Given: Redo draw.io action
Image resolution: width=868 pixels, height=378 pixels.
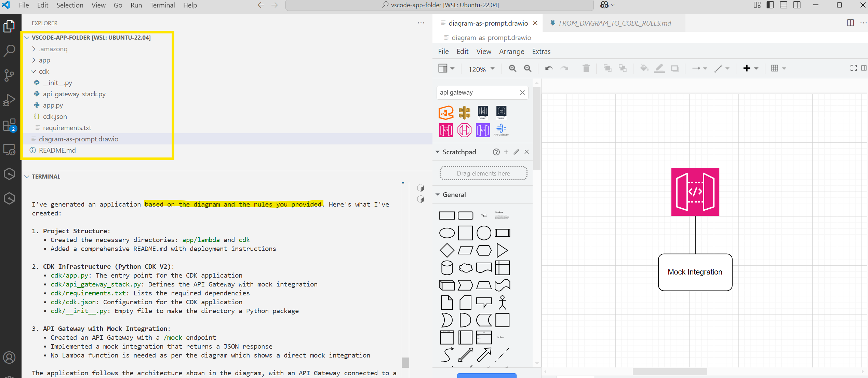Looking at the screenshot, I should tap(564, 68).
